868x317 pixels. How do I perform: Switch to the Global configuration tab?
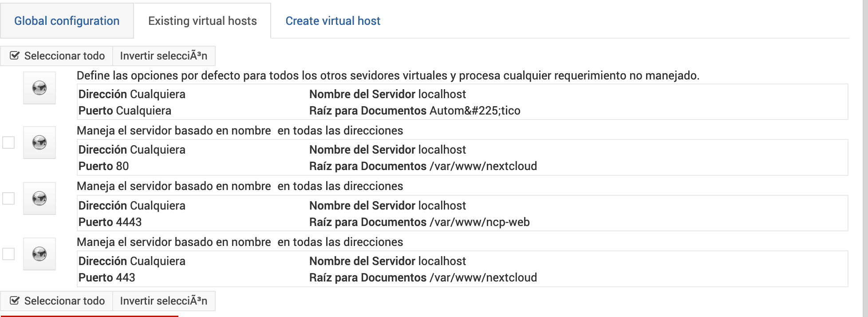click(67, 21)
